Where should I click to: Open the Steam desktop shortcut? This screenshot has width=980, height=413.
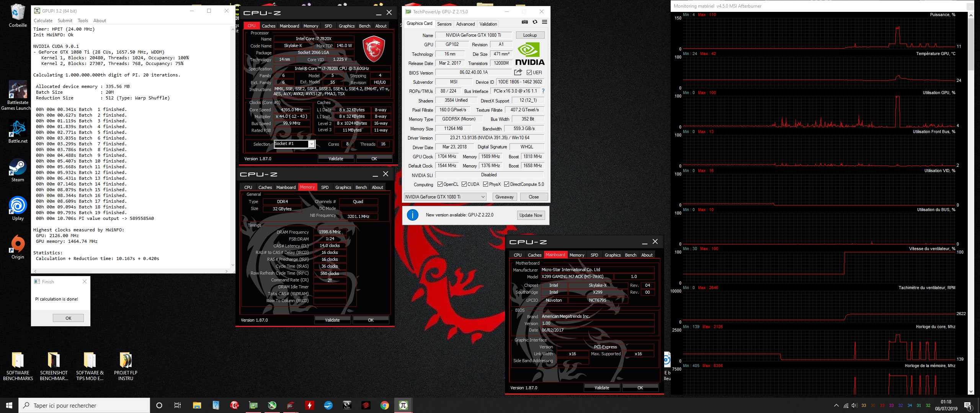tap(18, 171)
